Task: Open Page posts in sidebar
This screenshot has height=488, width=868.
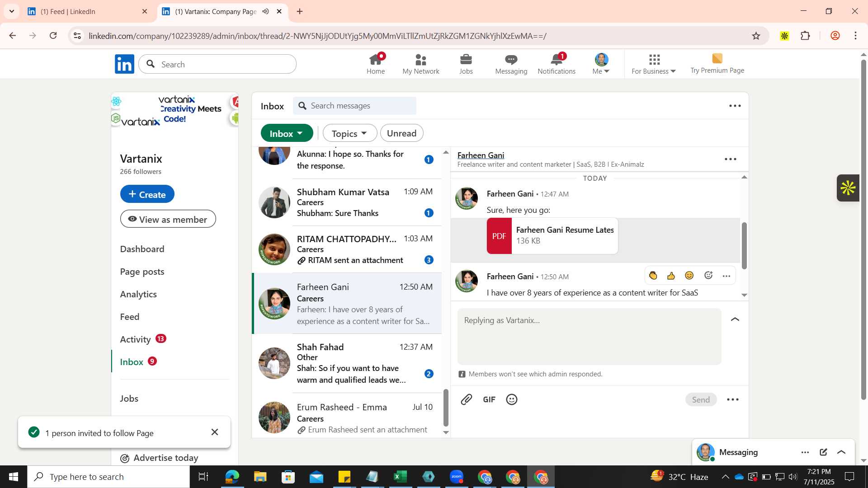Action: [142, 272]
